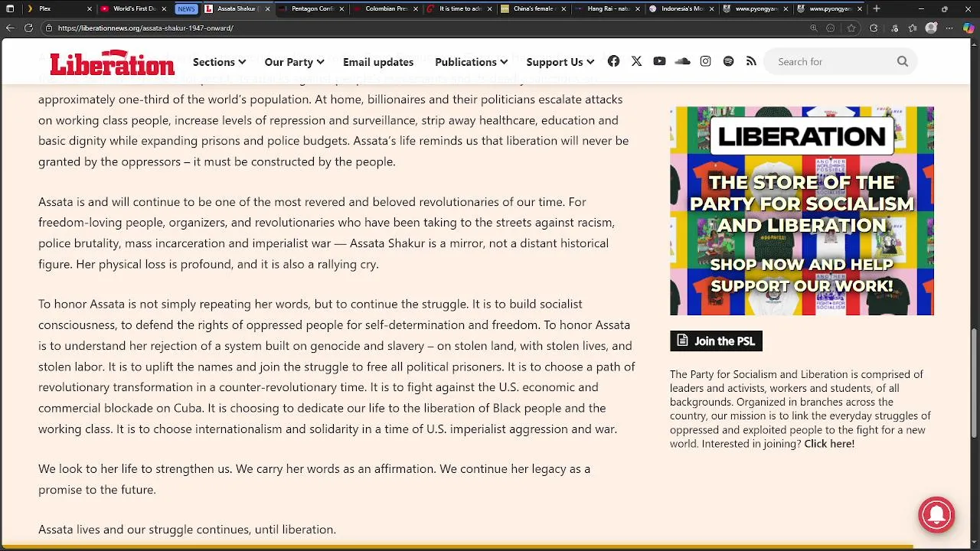Close the Assata Shakur tab
This screenshot has height=551, width=980.
click(x=267, y=8)
